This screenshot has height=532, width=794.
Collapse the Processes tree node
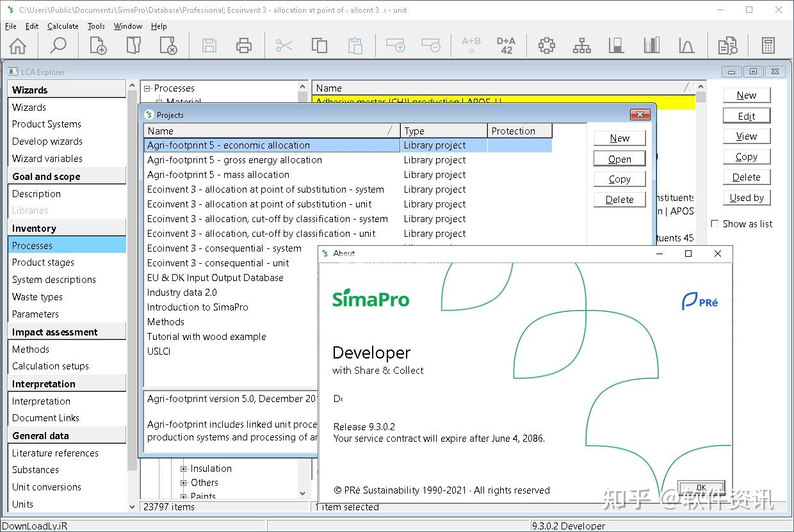pos(147,88)
